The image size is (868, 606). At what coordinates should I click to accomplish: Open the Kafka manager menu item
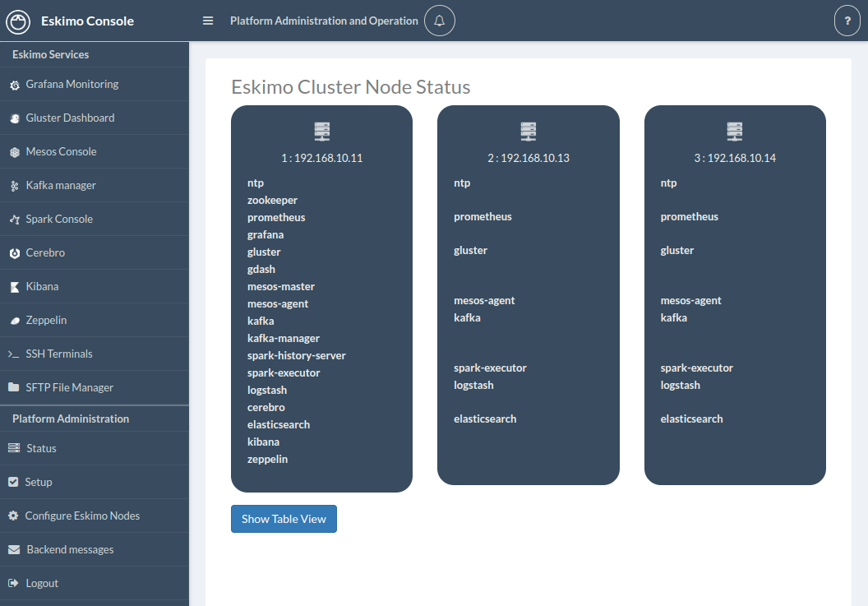coord(61,185)
